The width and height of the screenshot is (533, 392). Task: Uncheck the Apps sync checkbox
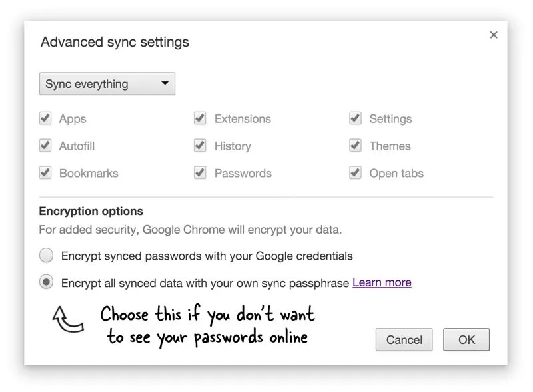(45, 118)
